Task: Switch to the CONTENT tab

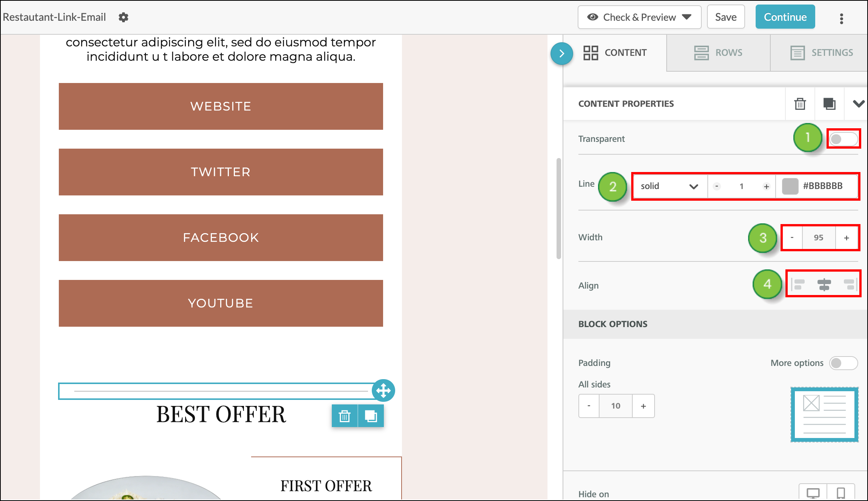Action: (x=615, y=53)
